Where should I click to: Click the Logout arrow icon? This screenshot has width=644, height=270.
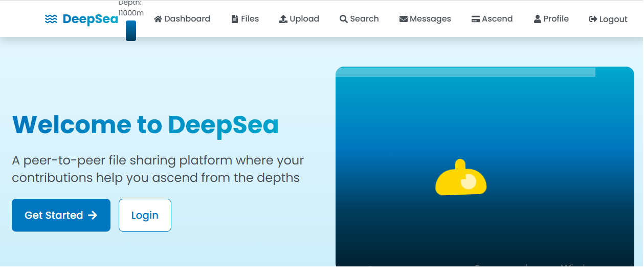tap(593, 19)
